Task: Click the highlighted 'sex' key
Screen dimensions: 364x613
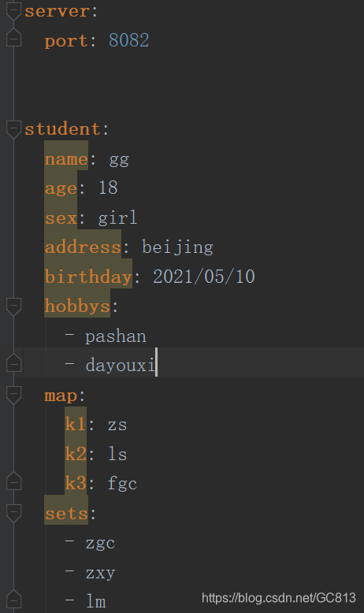Action: coord(61,218)
